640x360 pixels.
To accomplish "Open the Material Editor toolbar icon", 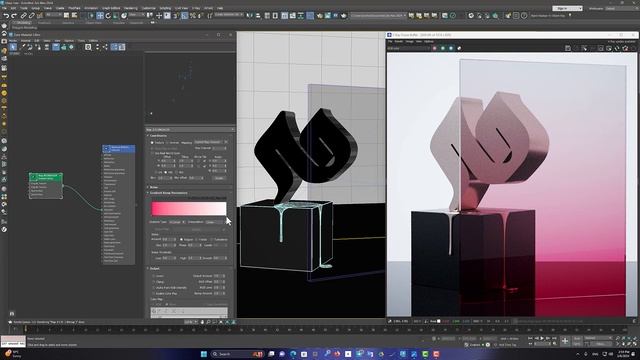I will click(x=311, y=16).
